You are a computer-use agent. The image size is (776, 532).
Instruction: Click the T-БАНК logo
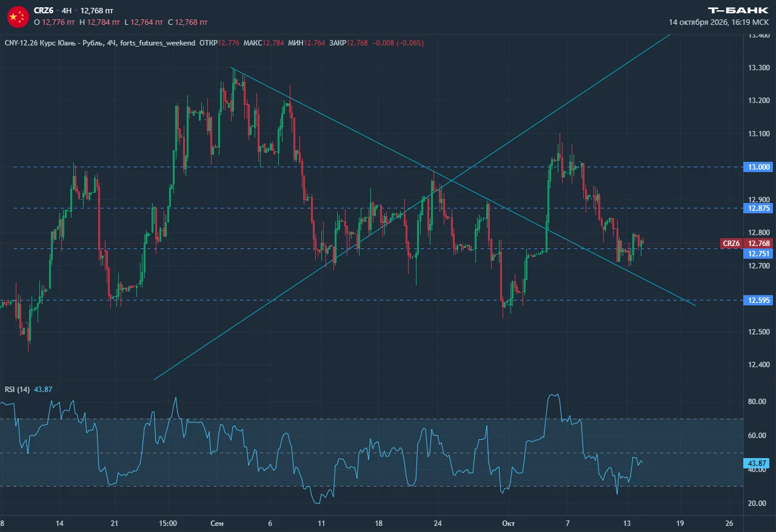(x=739, y=10)
